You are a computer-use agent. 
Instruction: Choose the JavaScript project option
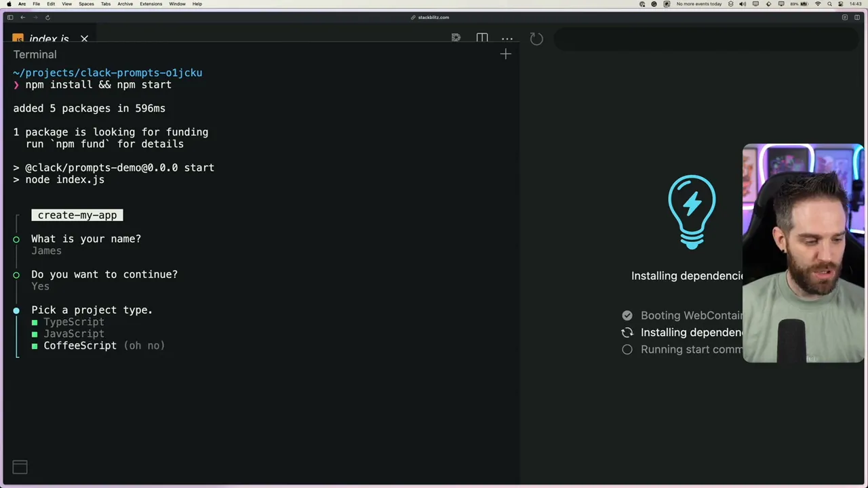pos(74,333)
